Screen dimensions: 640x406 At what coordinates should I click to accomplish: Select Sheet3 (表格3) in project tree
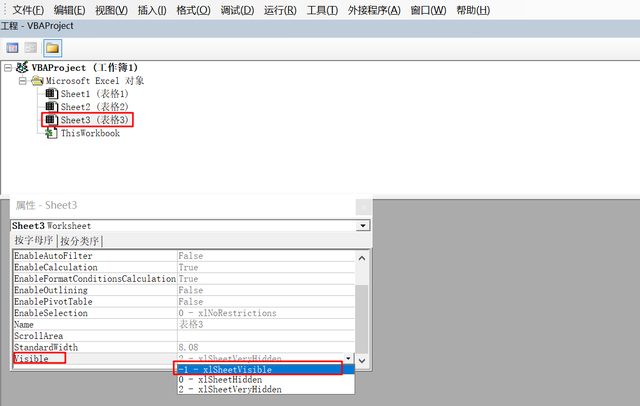94,120
